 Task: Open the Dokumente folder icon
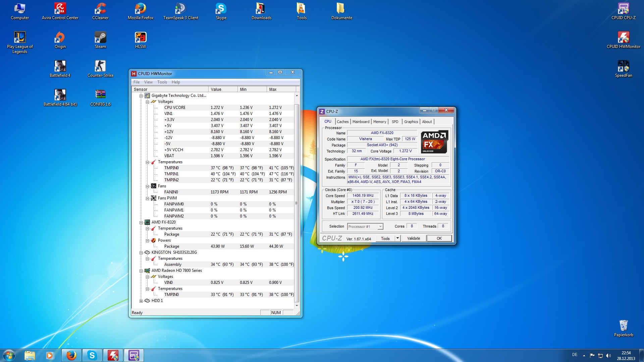point(342,11)
